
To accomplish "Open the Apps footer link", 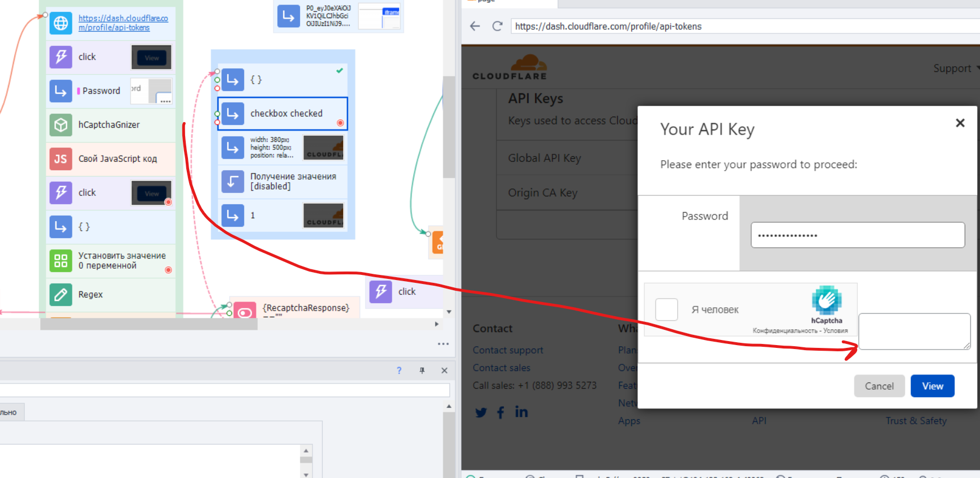I will pos(629,421).
